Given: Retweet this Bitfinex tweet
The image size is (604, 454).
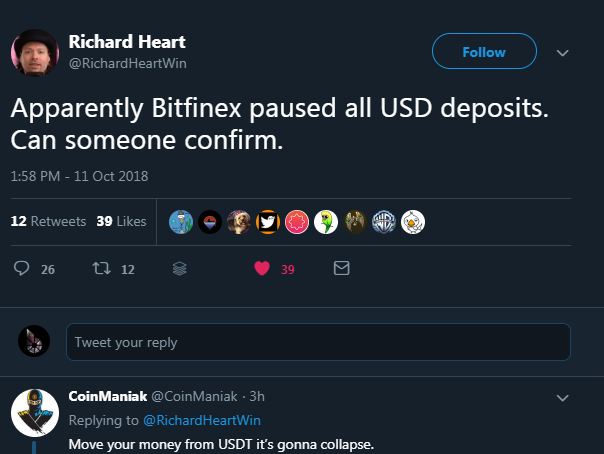Looking at the screenshot, I should click(101, 269).
